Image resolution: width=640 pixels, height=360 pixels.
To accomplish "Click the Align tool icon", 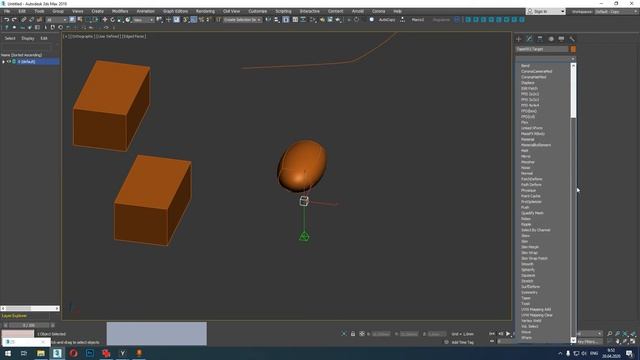I will [x=276, y=20].
